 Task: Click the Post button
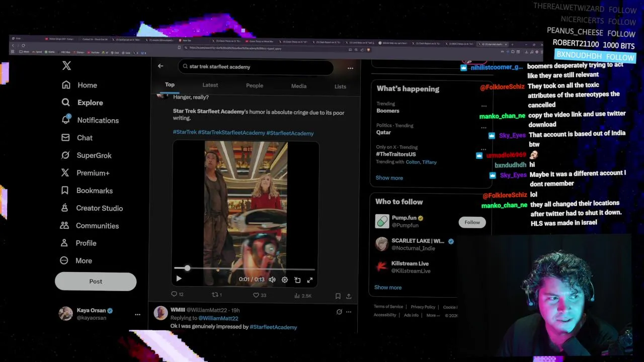(96, 282)
